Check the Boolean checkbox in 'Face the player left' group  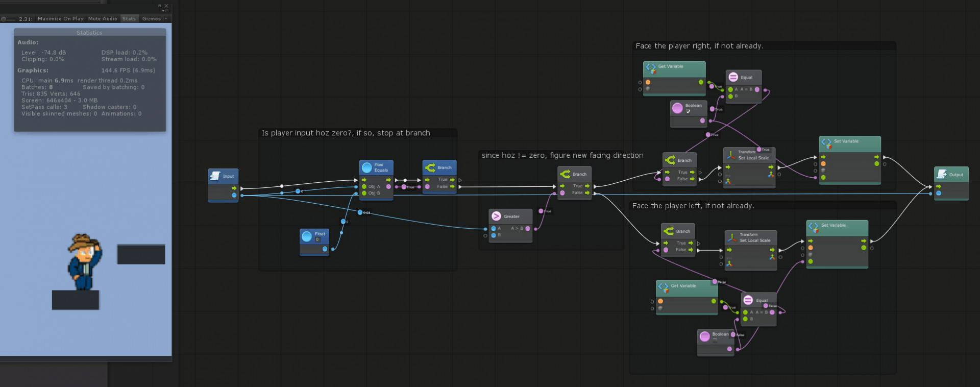[x=715, y=340]
